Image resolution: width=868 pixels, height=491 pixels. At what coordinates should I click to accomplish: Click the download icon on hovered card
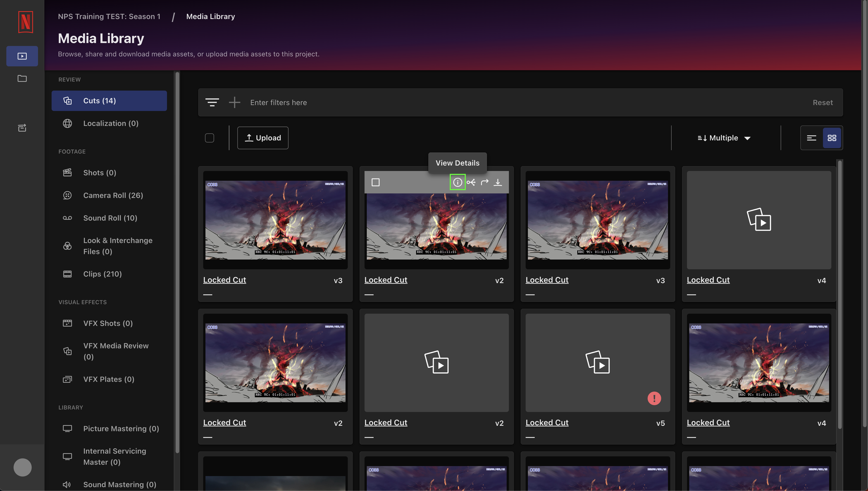pyautogui.click(x=498, y=182)
